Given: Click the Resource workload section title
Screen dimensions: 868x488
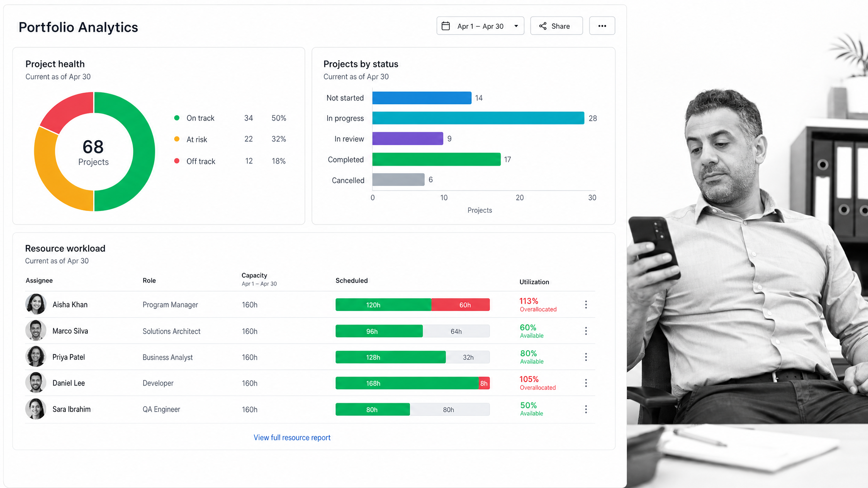Looking at the screenshot, I should (65, 248).
